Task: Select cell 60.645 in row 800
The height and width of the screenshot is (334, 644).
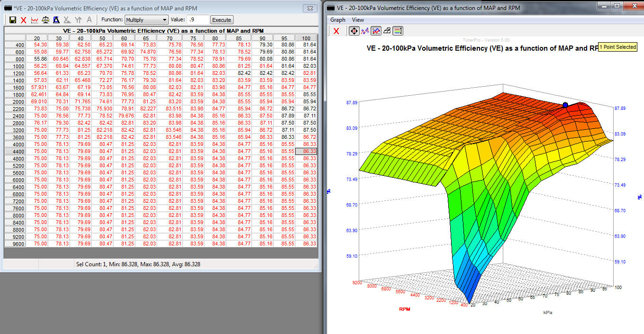Action: click(x=59, y=59)
